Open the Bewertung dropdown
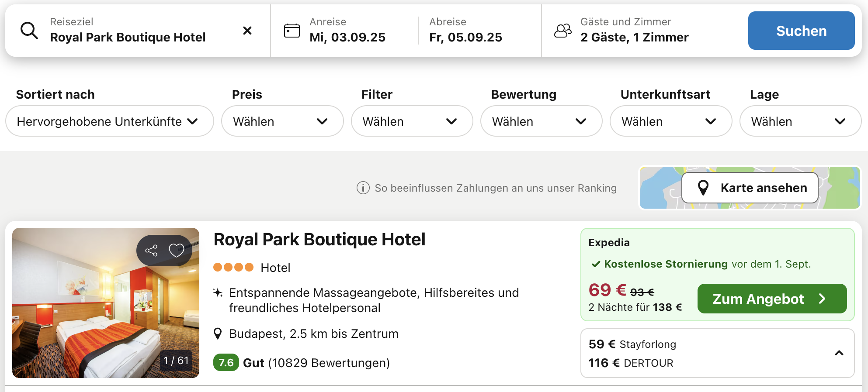The image size is (868, 392). 541,121
